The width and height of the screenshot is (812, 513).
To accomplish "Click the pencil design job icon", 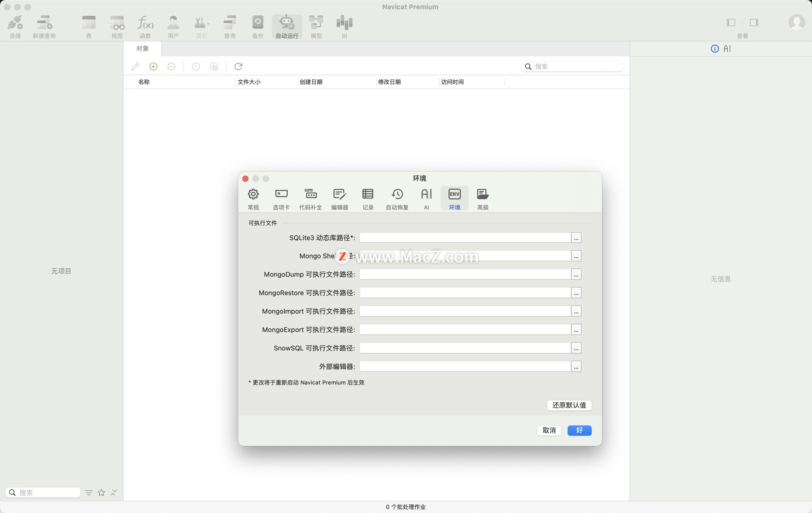I will 135,66.
